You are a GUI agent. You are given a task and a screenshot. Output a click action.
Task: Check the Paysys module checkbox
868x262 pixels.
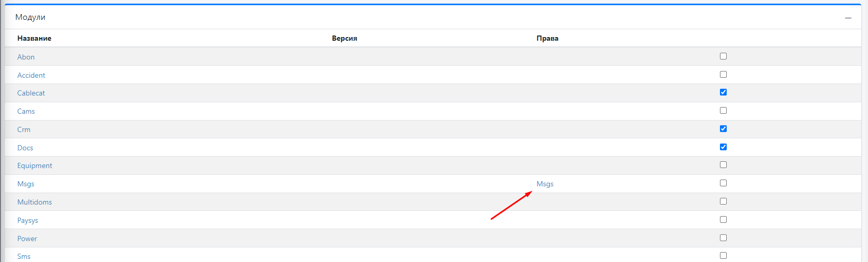click(x=723, y=219)
